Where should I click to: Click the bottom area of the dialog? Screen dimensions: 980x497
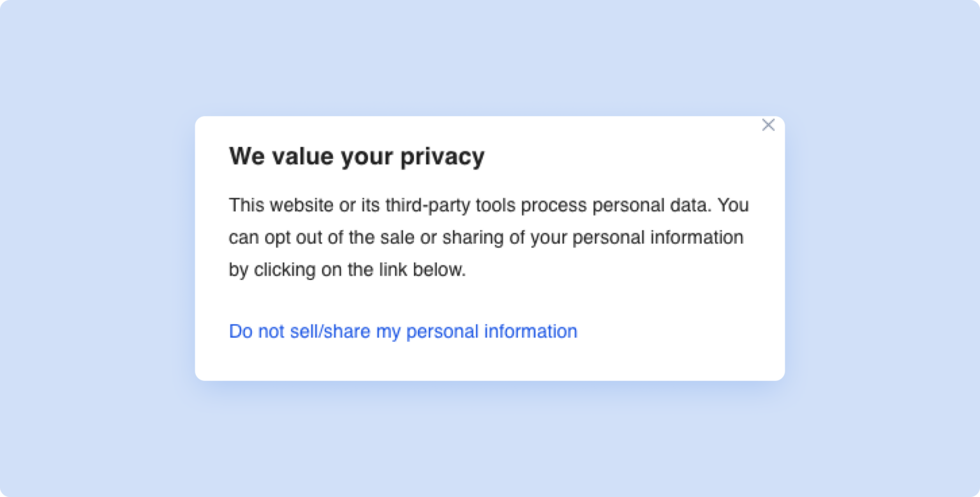(x=489, y=364)
